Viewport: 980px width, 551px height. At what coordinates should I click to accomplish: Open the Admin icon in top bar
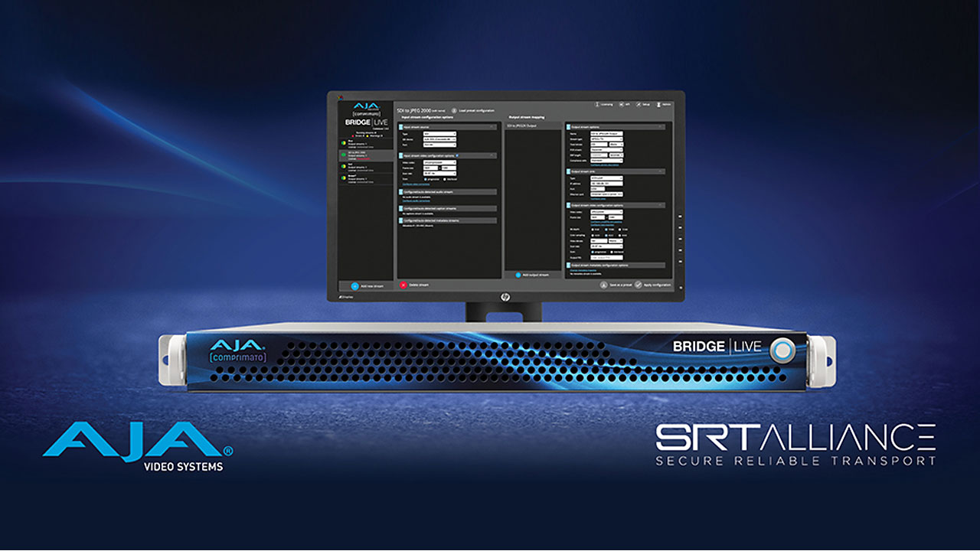point(658,105)
